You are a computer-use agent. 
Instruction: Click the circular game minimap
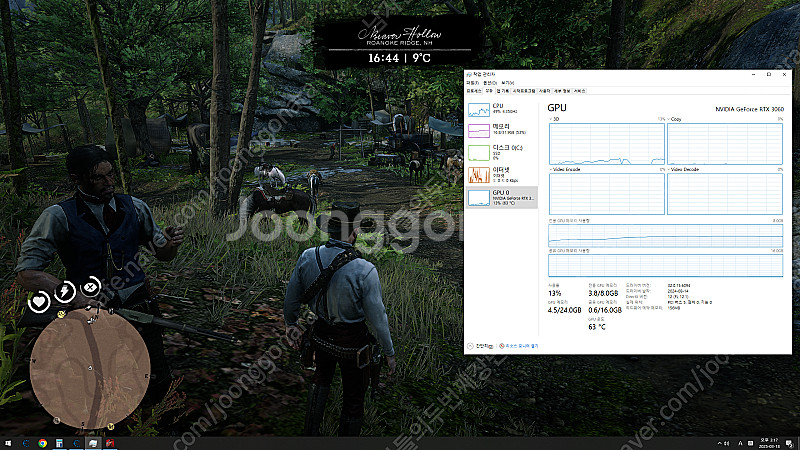90,367
